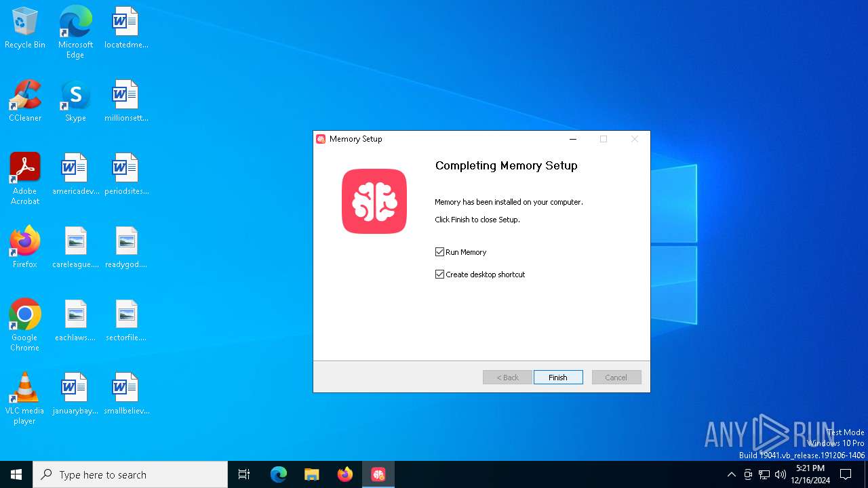Launch Edge from the taskbar
This screenshot has height=488, width=868.
pyautogui.click(x=279, y=474)
